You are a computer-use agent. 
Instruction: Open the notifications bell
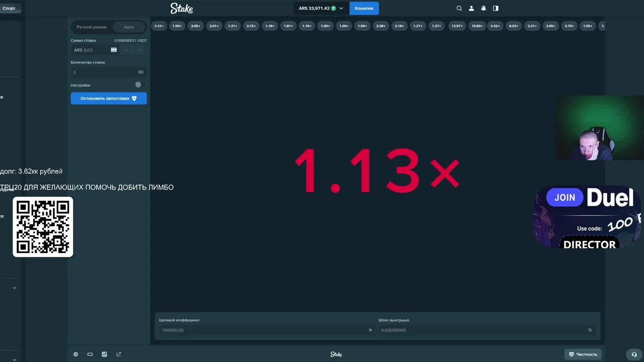tap(484, 8)
